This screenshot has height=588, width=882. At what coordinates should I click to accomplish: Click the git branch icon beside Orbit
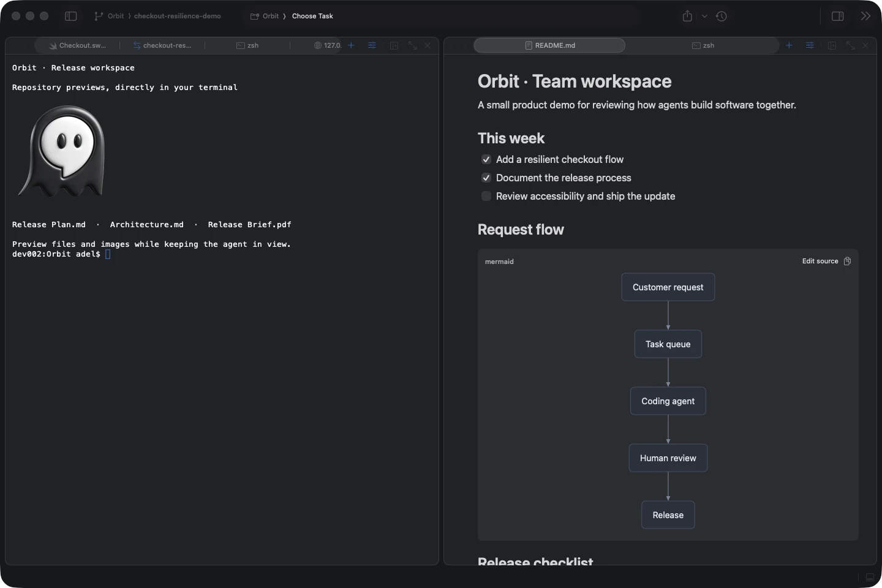pyautogui.click(x=99, y=16)
